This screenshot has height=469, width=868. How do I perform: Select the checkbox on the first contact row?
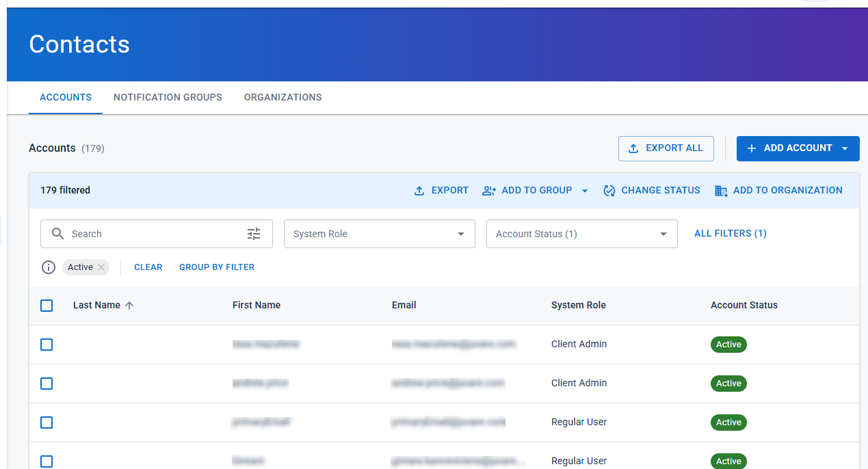[x=47, y=345]
